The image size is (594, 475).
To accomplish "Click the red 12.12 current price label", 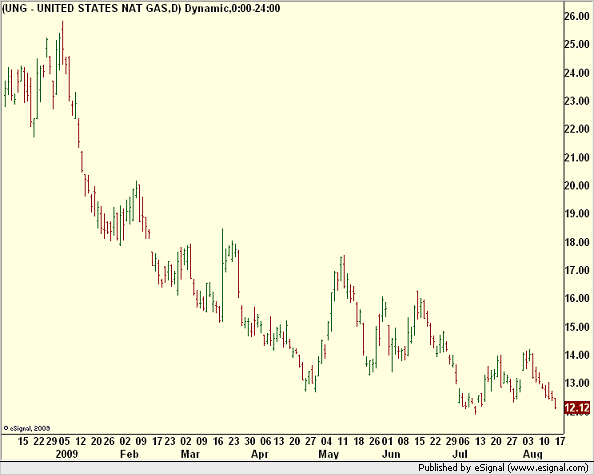I will (577, 408).
